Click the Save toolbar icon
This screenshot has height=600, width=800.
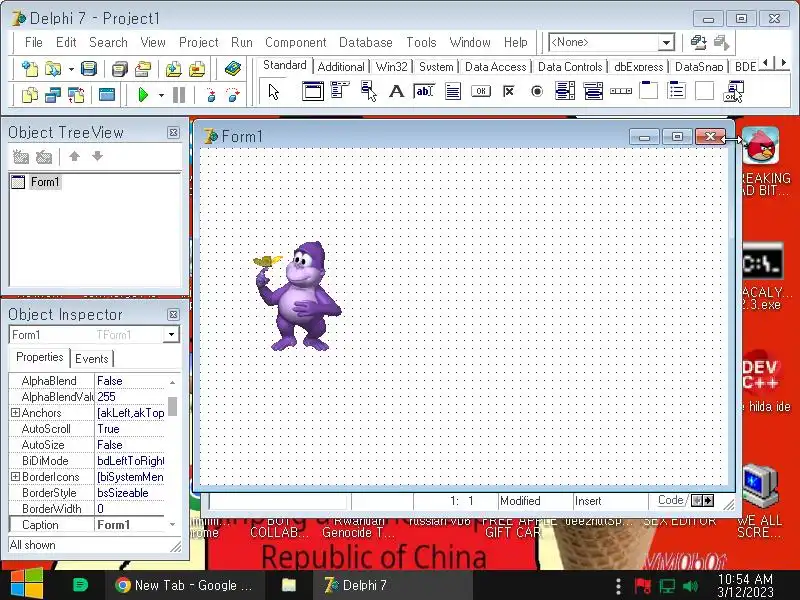tap(89, 68)
